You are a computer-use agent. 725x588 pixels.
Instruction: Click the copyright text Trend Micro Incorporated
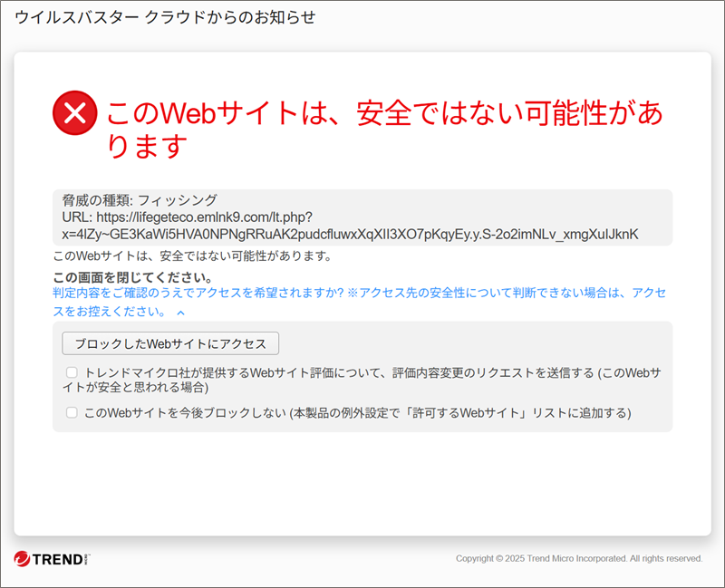[576, 558]
